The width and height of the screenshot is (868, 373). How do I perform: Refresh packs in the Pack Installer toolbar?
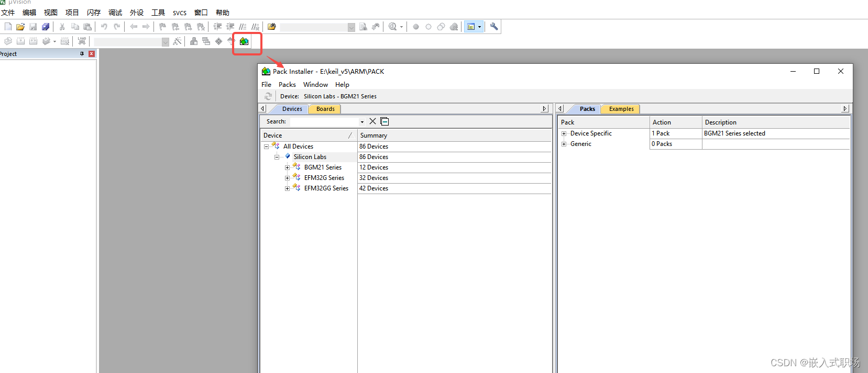[x=268, y=96]
